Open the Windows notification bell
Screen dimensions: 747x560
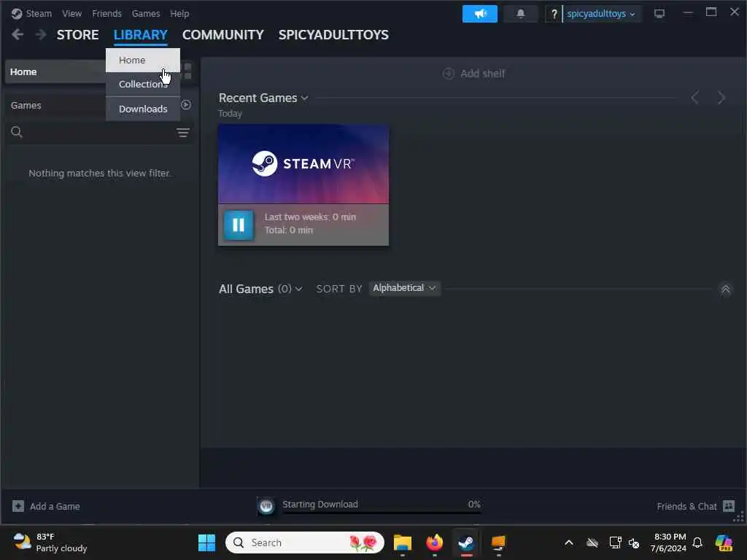tap(697, 542)
